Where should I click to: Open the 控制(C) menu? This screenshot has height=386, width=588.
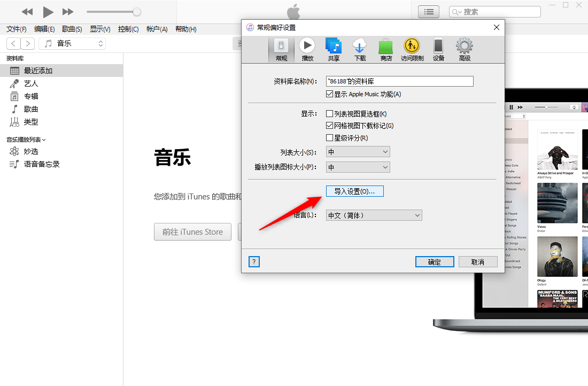click(128, 29)
